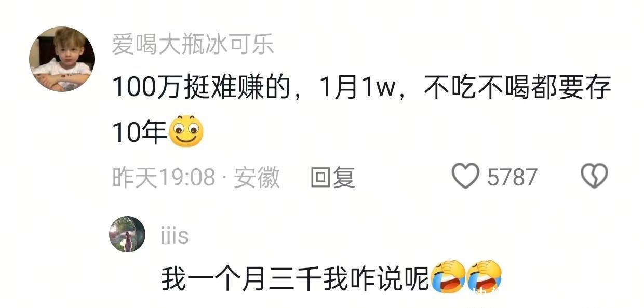Tap the first laughing-crying emoji in the reply

(x=448, y=277)
